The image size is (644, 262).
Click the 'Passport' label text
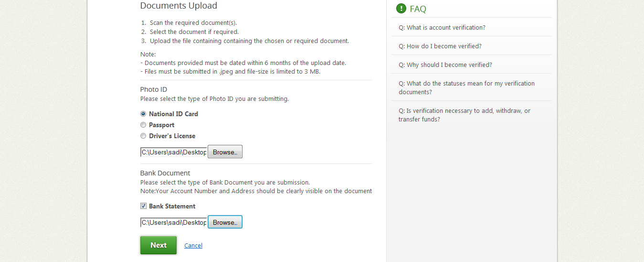click(x=161, y=125)
